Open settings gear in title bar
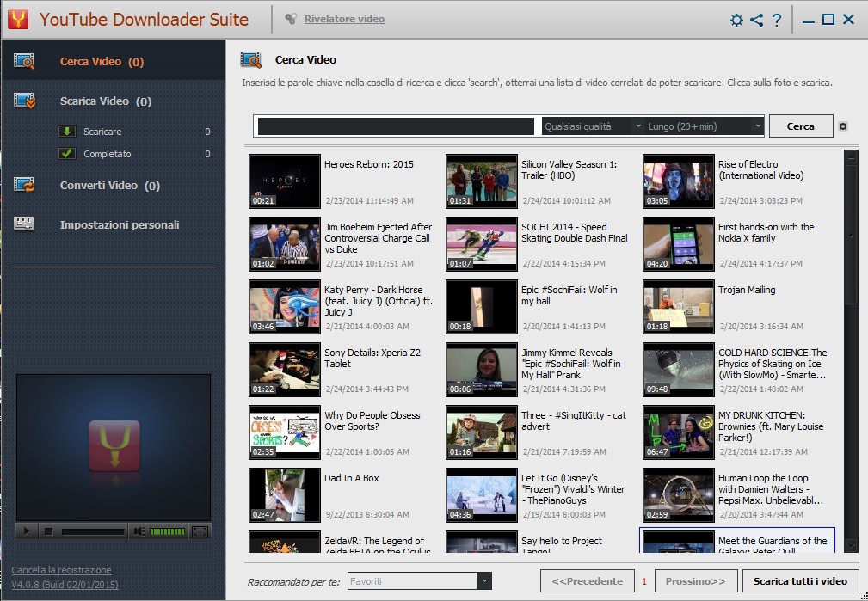 point(736,20)
